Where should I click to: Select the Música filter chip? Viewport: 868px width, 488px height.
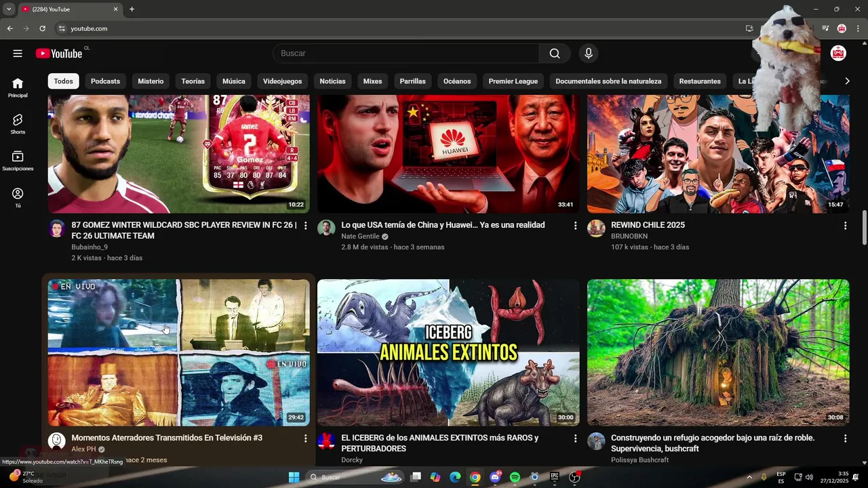[x=234, y=81]
